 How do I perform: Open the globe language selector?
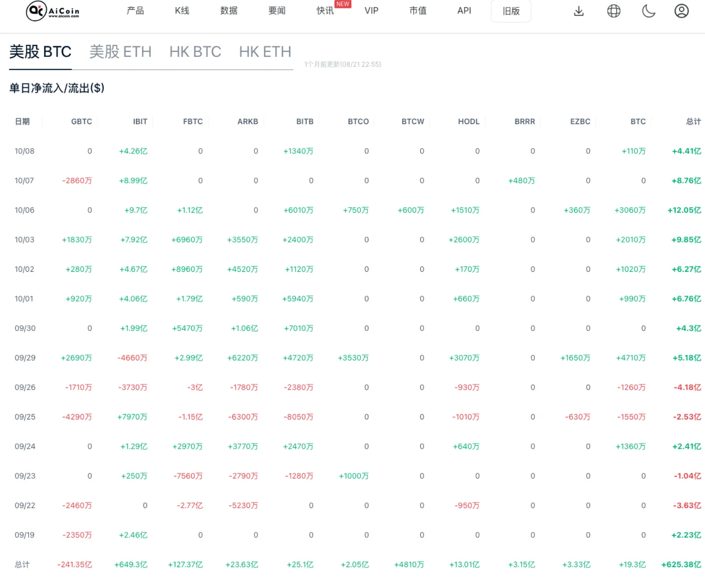point(613,11)
